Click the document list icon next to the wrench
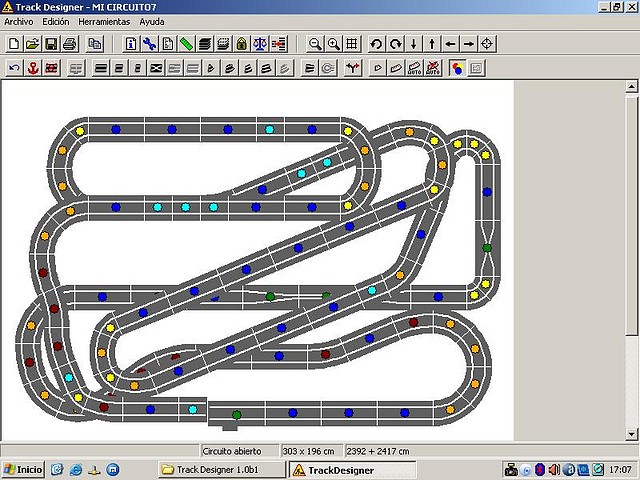This screenshot has height=480, width=640. [x=168, y=44]
